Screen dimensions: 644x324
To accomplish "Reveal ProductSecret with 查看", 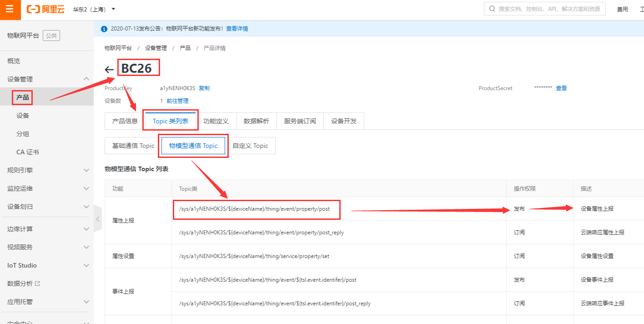I will (561, 88).
